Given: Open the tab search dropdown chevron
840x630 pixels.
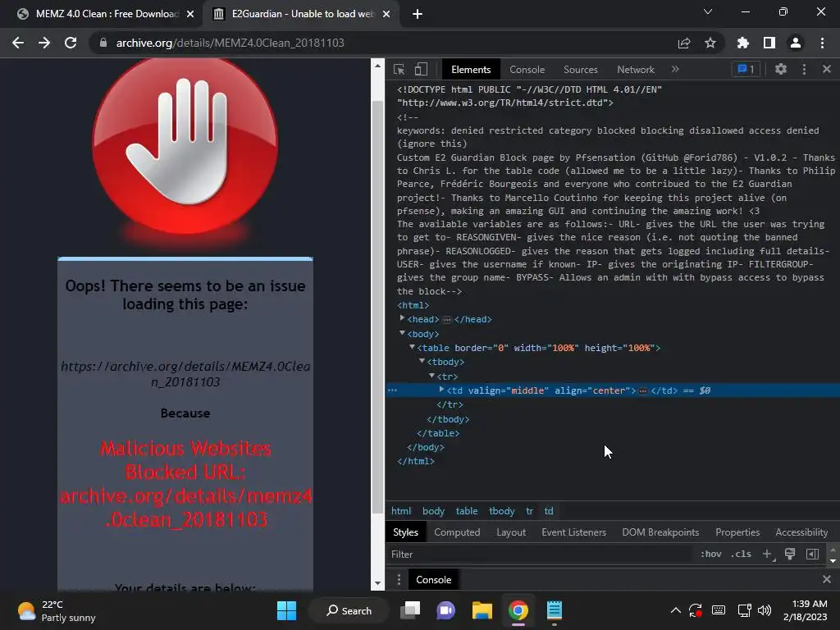Looking at the screenshot, I should 708,11.
